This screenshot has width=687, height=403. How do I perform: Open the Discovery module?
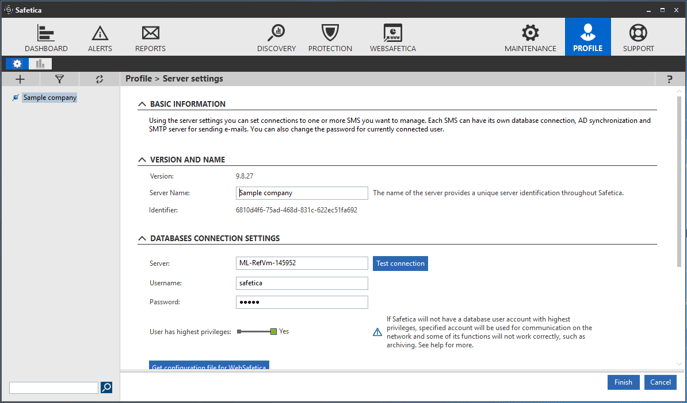click(276, 38)
